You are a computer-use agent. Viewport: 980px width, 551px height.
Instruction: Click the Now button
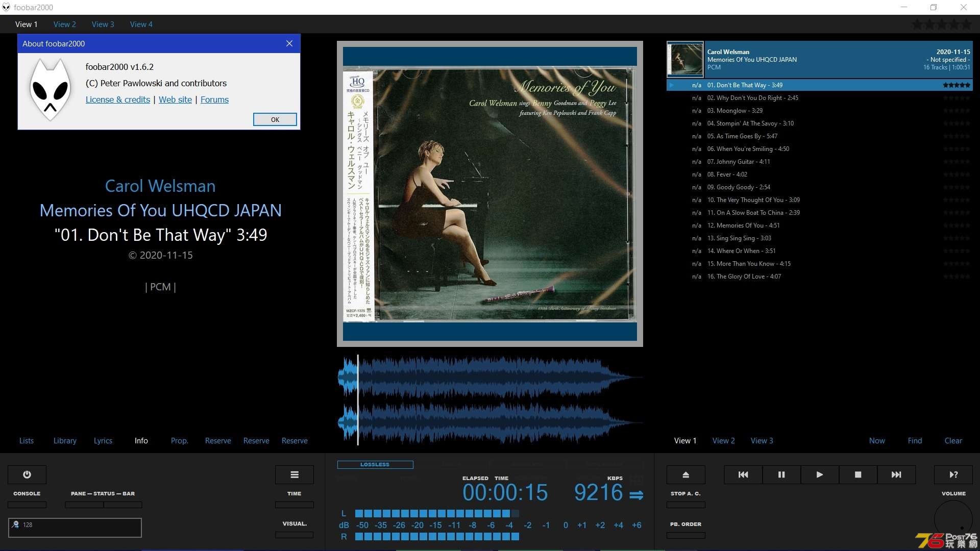coord(877,440)
